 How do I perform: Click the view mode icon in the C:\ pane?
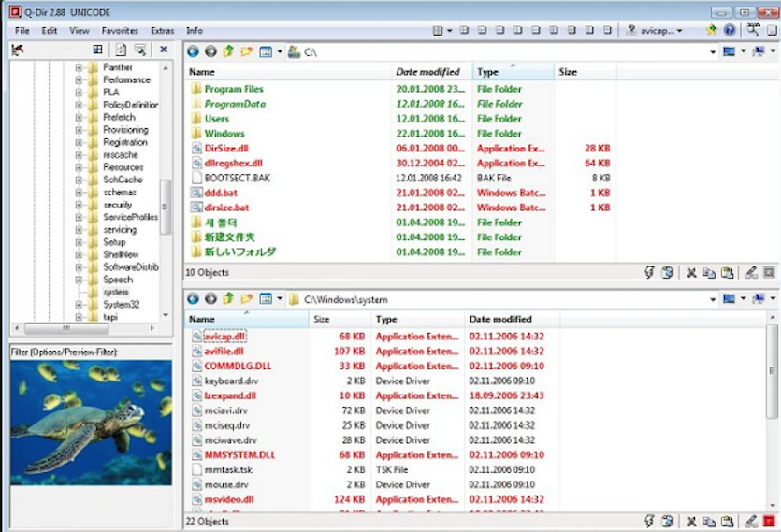266,51
